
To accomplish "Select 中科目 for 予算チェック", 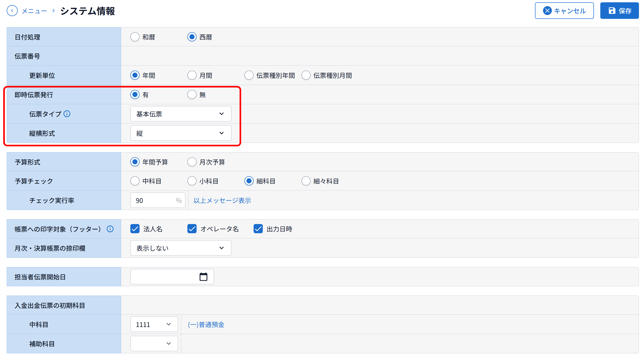I will pos(135,181).
